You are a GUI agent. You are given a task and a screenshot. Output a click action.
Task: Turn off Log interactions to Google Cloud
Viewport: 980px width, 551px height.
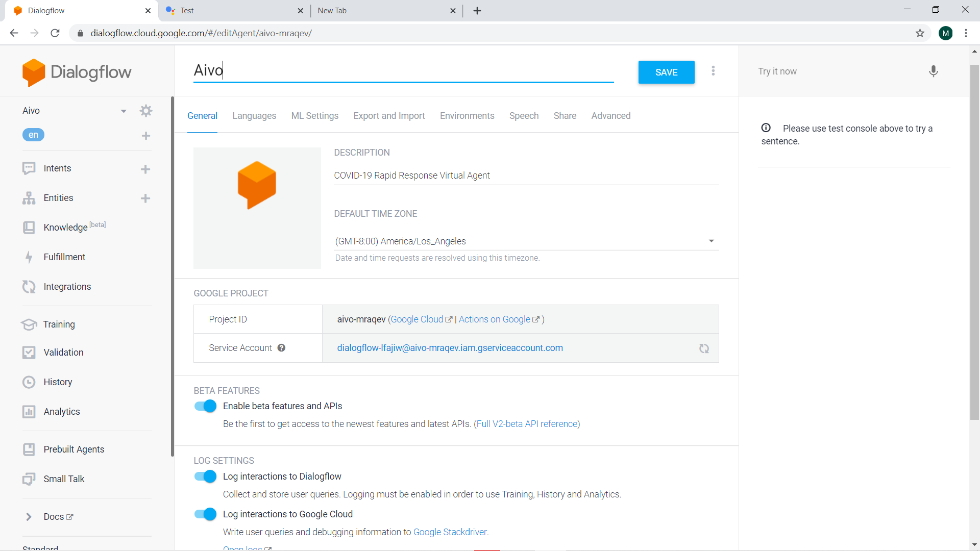205,514
